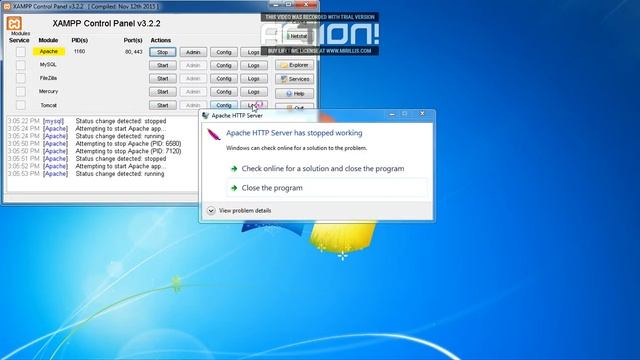Open FileZilla Logs button
The image size is (640, 360).
click(x=254, y=78)
